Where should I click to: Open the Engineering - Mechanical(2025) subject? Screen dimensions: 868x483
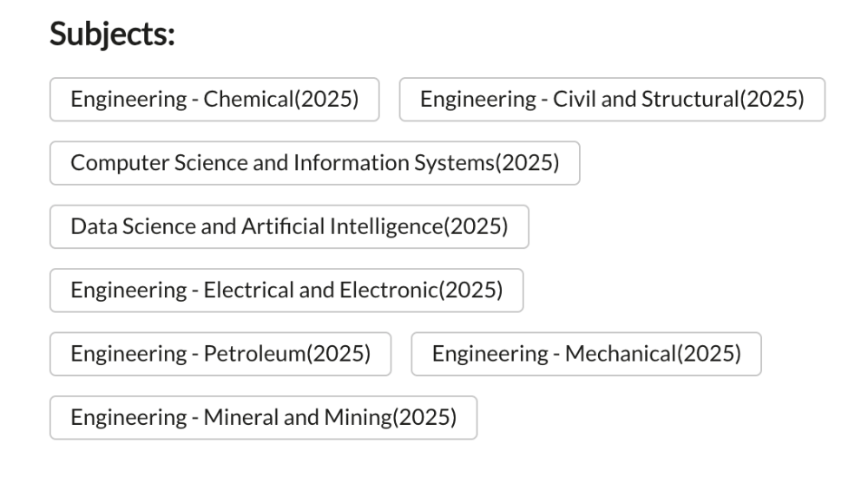pyautogui.click(x=586, y=354)
